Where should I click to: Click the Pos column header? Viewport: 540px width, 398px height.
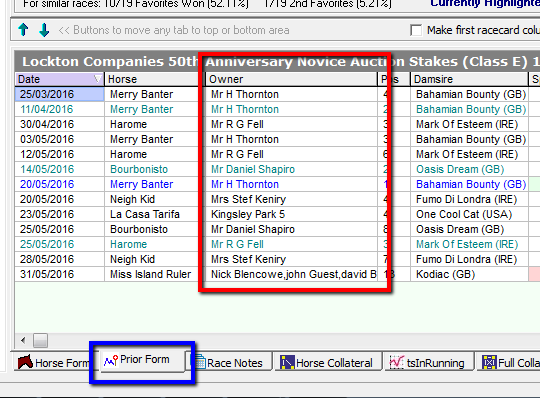[394, 79]
